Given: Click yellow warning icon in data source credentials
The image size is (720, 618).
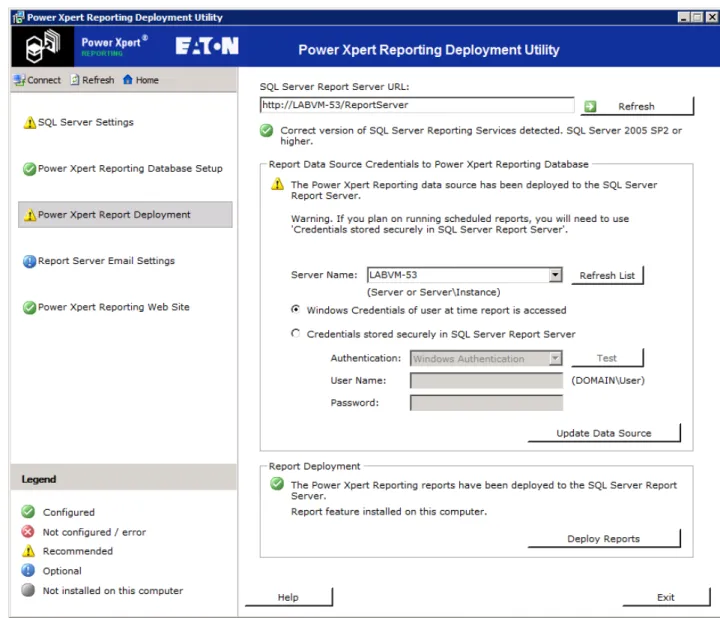Looking at the screenshot, I should tap(277, 185).
